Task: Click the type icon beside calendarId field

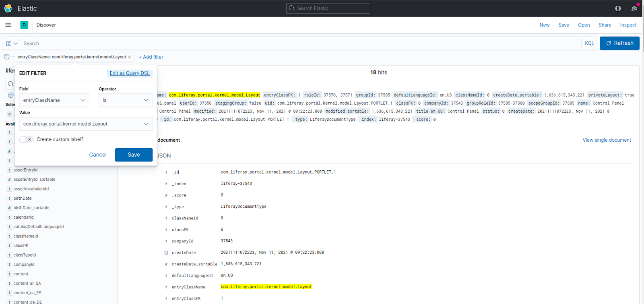Action: 9,217
